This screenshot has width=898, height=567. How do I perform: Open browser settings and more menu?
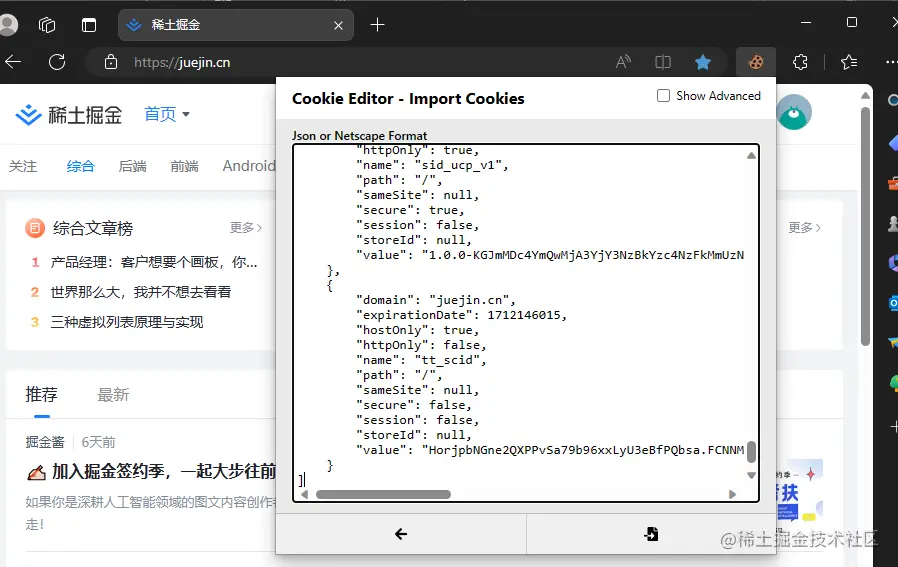(x=891, y=62)
